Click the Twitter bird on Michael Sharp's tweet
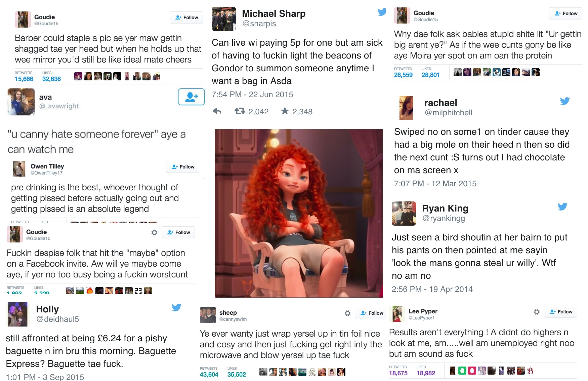588x381 pixels. [x=382, y=12]
